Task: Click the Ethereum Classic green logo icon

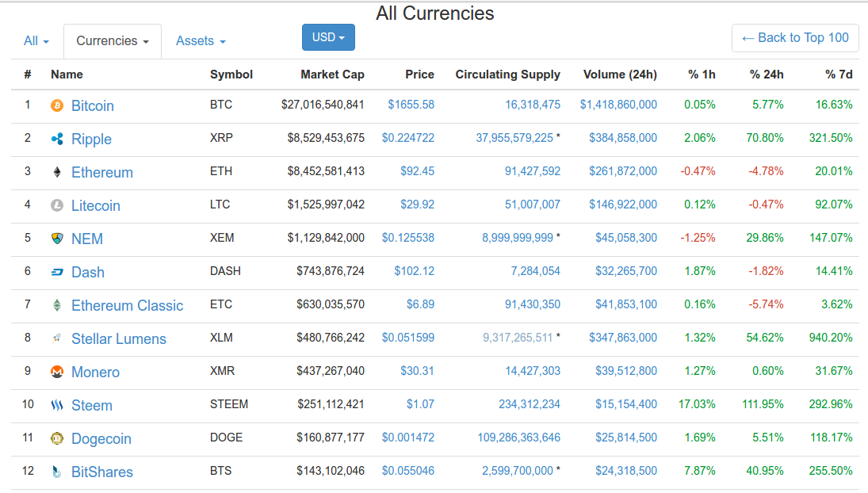Action: coord(57,305)
